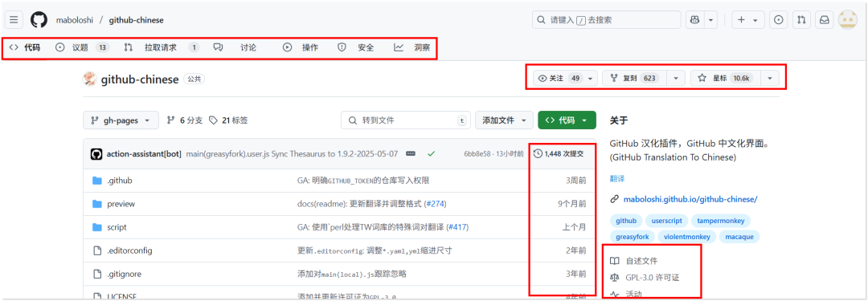Open the hamburger navigation menu
Screen dimensions: 868x301
click(14, 20)
